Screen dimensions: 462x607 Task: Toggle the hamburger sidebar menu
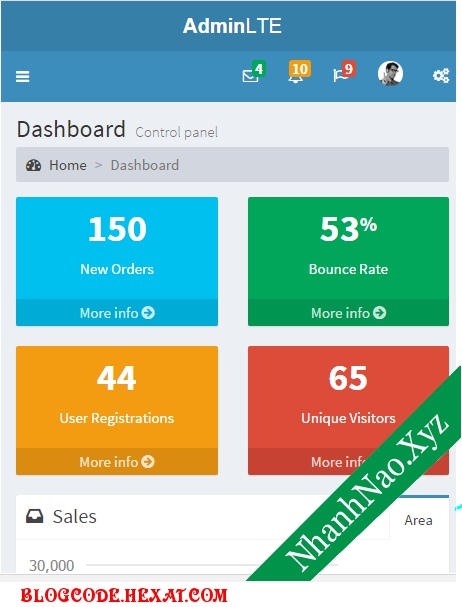[x=22, y=76]
